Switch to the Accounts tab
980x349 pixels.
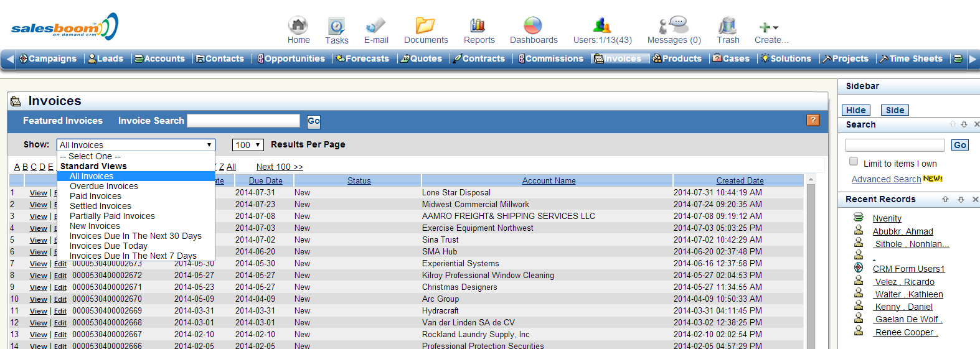tap(160, 58)
